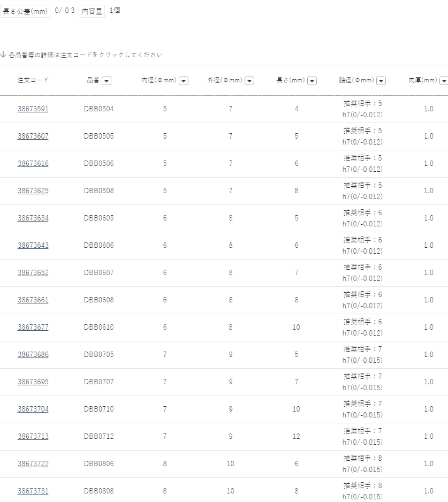Click order code 38673643 link
This screenshot has width=448, height=502.
[x=33, y=246]
